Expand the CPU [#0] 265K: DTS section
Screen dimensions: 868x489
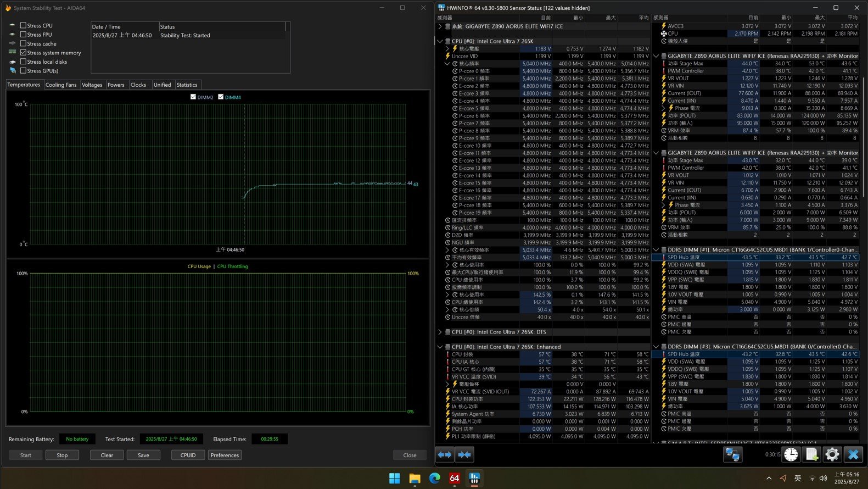(x=440, y=332)
